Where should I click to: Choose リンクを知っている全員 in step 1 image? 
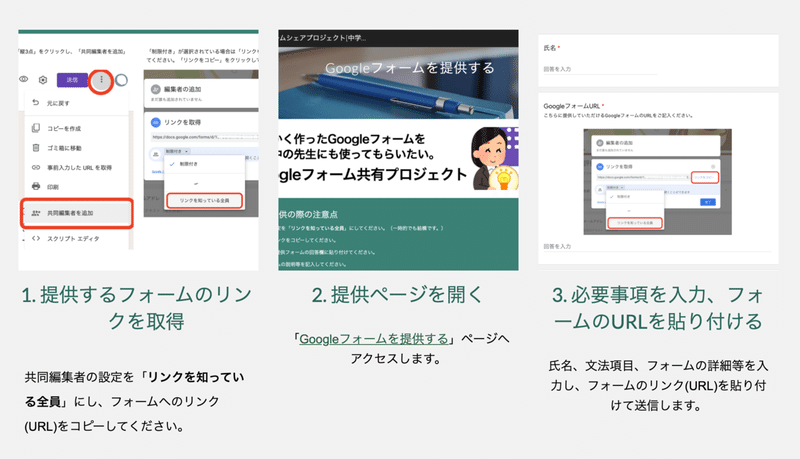(204, 200)
